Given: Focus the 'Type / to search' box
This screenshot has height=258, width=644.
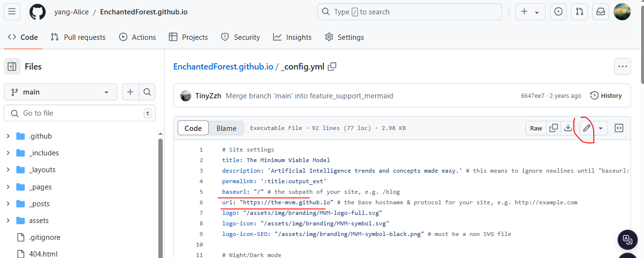Looking at the screenshot, I should 409,12.
